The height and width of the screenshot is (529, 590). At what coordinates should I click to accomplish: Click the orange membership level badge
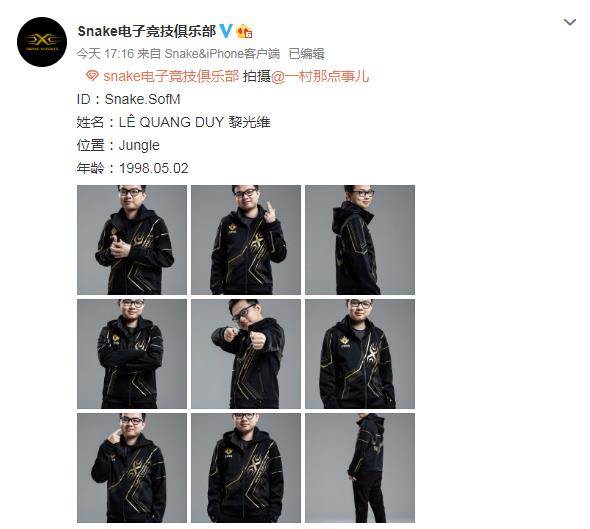pos(244,31)
